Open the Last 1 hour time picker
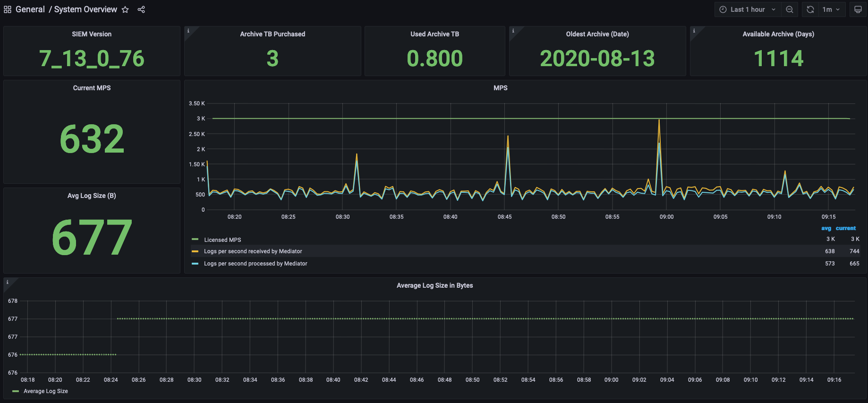868x403 pixels. coord(748,9)
